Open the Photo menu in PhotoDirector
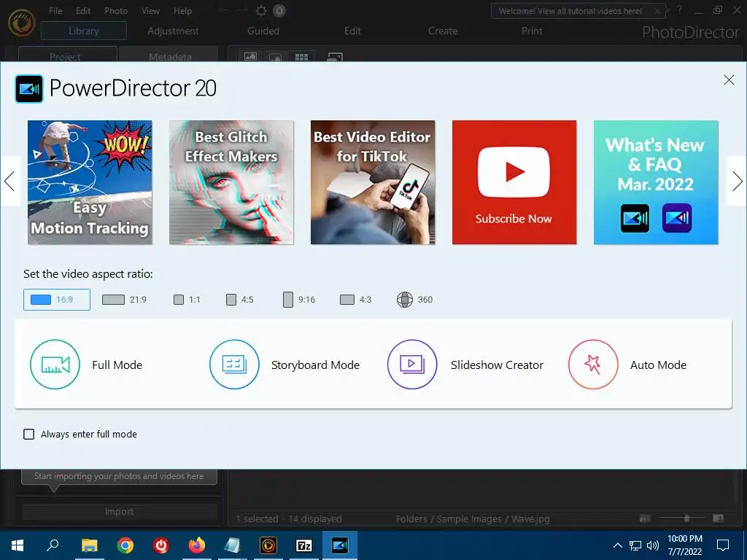Viewport: 747px width, 560px height. pyautogui.click(x=116, y=10)
